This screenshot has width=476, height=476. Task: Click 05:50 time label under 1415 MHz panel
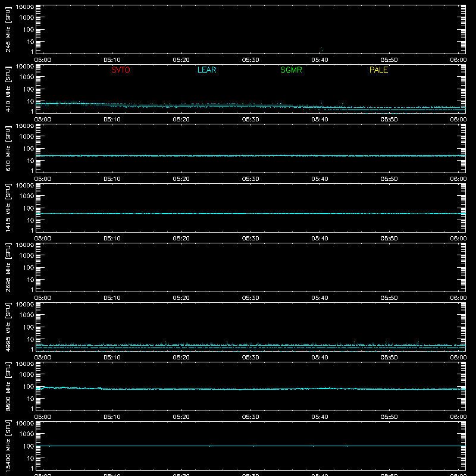click(x=389, y=239)
